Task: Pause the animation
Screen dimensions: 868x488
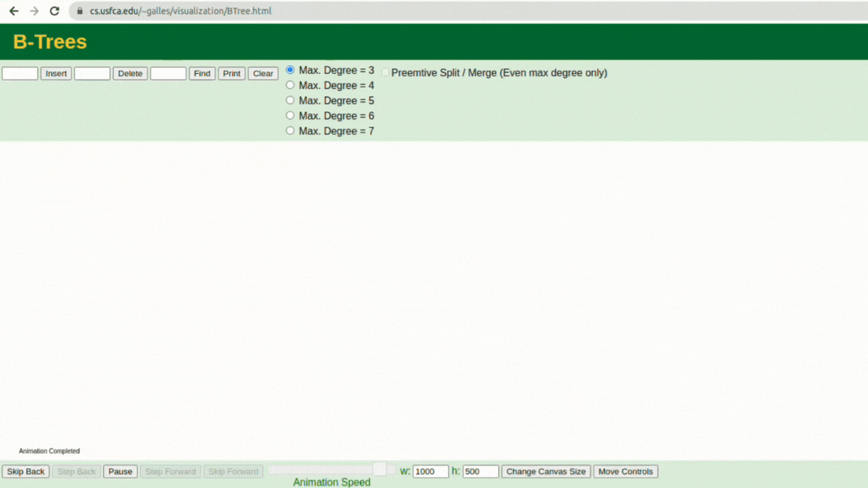Action: (120, 471)
